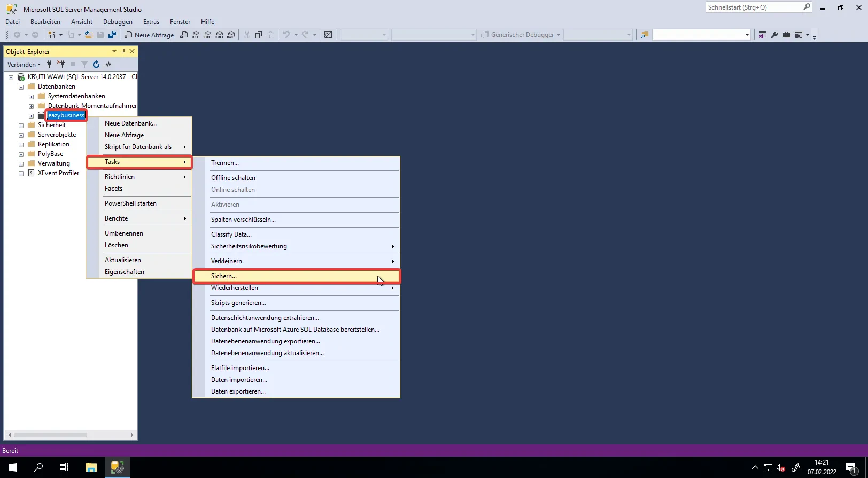Expand the PolyBase tree node
The image size is (868, 478).
pos(21,154)
